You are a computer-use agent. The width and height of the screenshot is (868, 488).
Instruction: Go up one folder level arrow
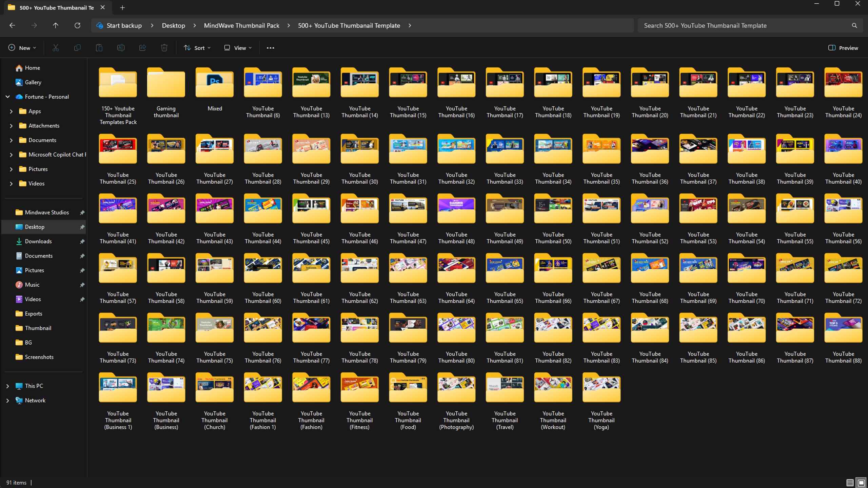(x=56, y=25)
